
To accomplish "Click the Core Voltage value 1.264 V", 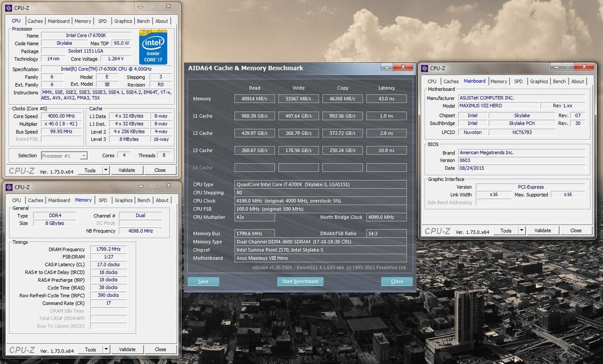I will pos(115,59).
